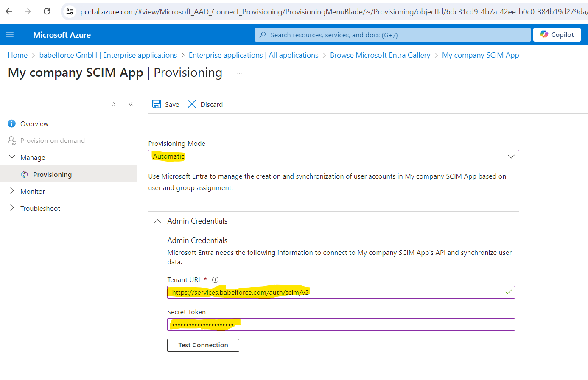Click the Tenant URL label text
The height and width of the screenshot is (380, 588).
[184, 280]
